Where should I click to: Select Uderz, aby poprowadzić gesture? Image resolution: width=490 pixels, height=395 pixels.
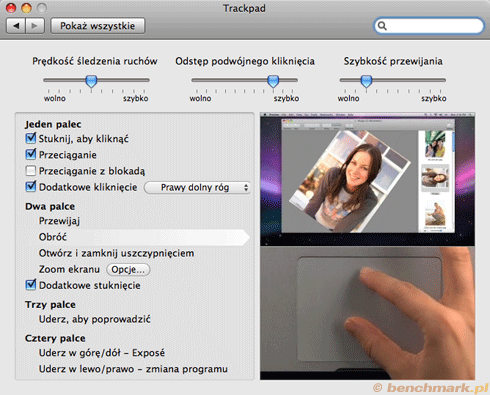95,319
